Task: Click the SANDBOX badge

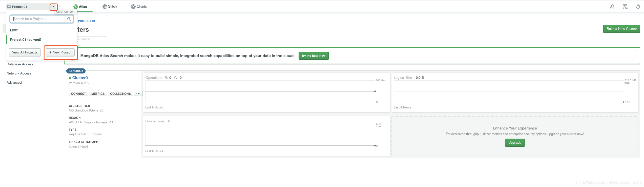Action: [x=76, y=71]
